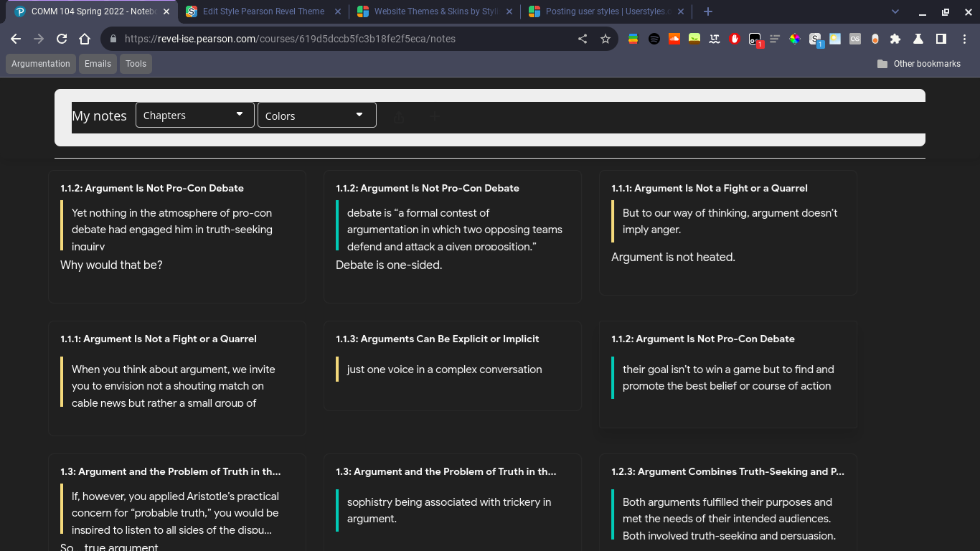Open the red hand ad blocker extension
Screen dimensions: 980x551
pos(734,39)
